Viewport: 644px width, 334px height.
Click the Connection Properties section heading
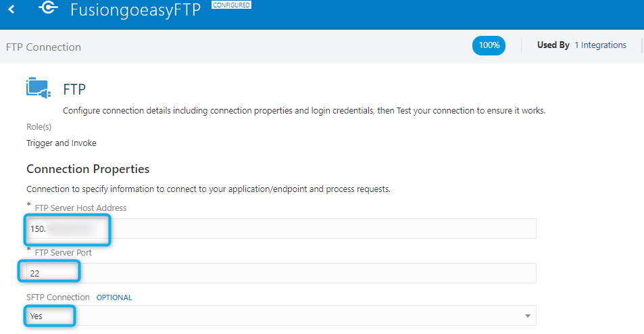[x=88, y=169]
